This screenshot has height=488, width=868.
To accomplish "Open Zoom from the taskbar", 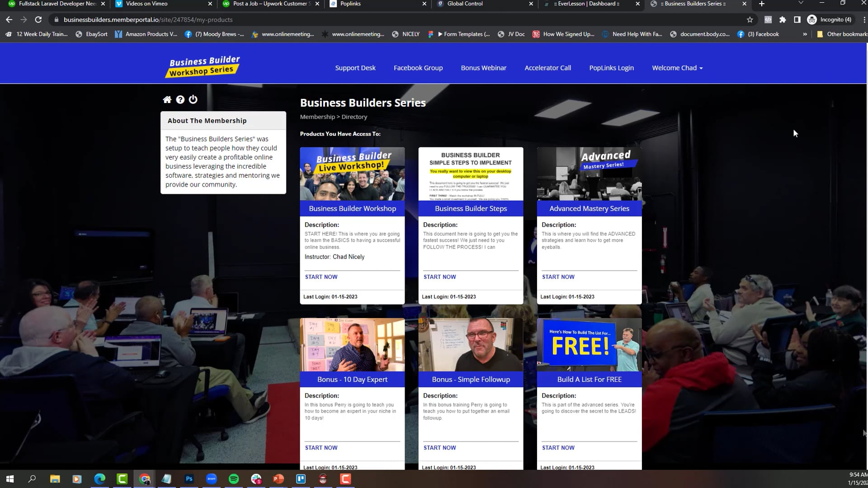I will (211, 479).
